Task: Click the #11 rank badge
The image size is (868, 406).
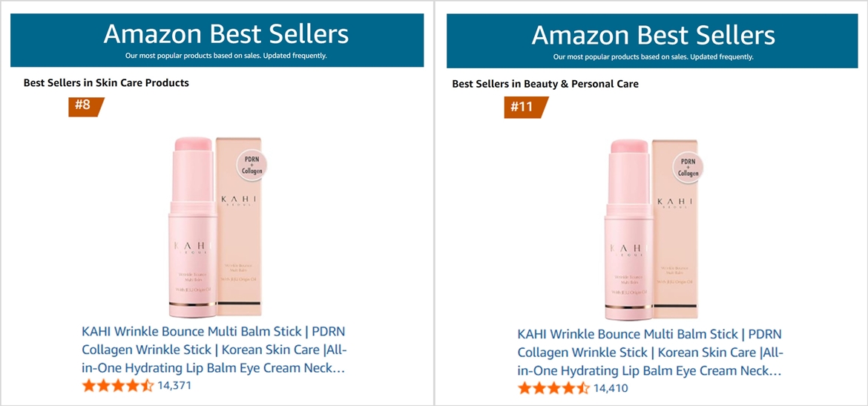Action: 522,107
